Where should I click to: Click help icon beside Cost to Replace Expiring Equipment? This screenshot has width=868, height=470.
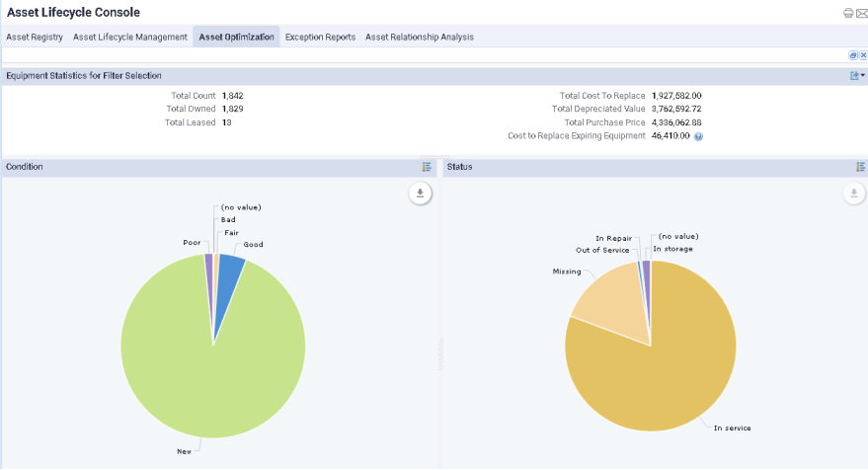point(698,136)
